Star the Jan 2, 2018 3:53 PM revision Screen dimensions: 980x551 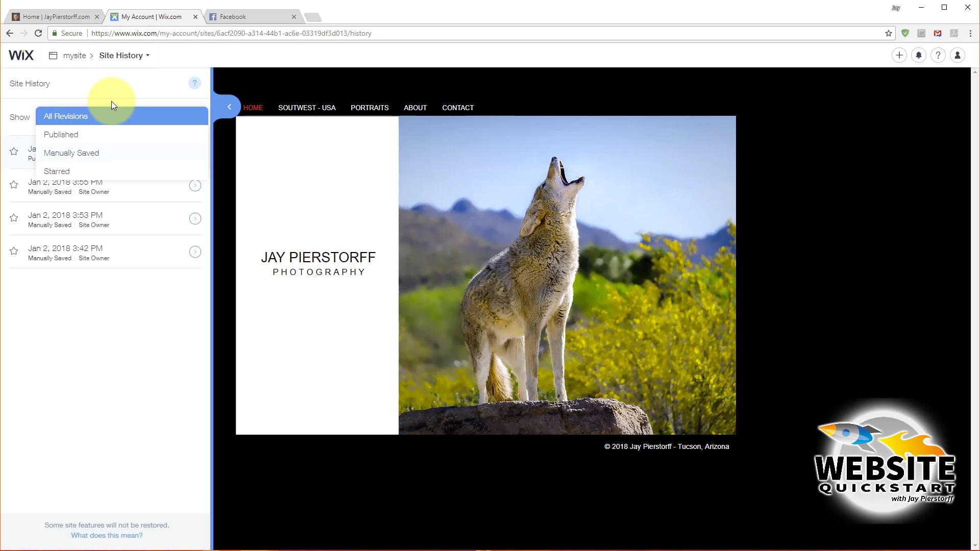pos(13,218)
